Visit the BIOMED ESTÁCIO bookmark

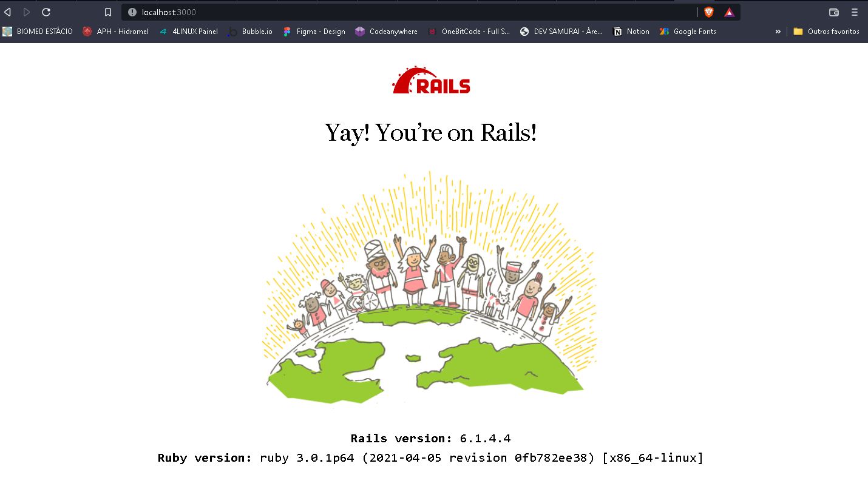coord(38,32)
